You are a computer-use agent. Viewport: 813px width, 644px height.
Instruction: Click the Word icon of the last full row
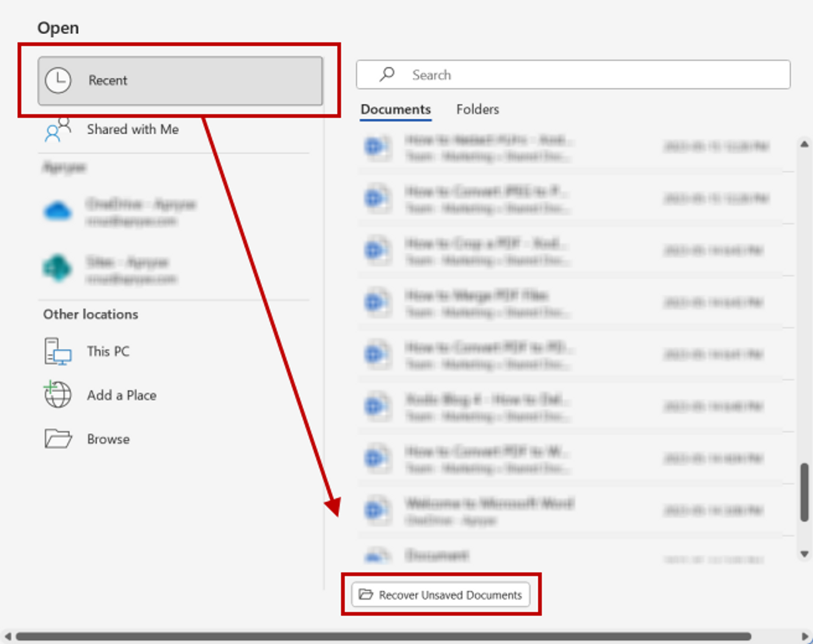point(377,510)
